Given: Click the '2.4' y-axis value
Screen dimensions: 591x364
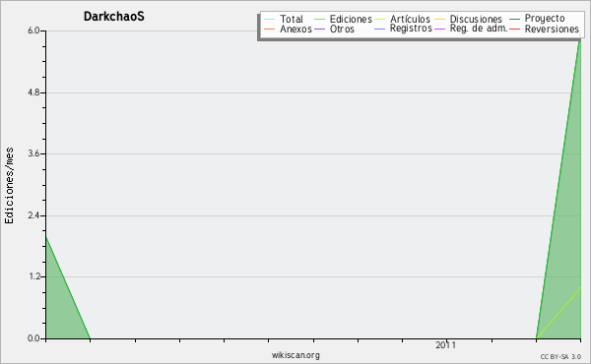Looking at the screenshot, I should click(33, 215).
